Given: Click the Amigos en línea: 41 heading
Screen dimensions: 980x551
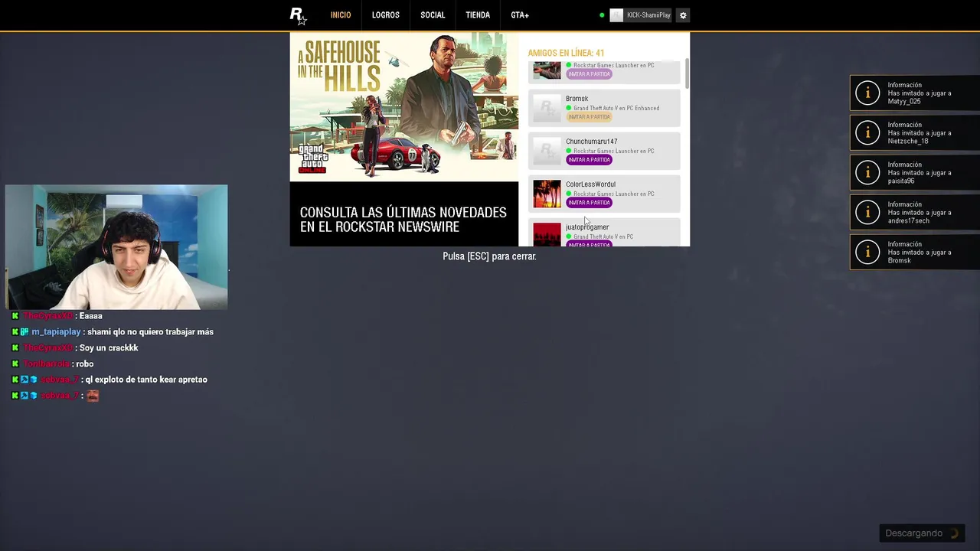Looking at the screenshot, I should 566,53.
